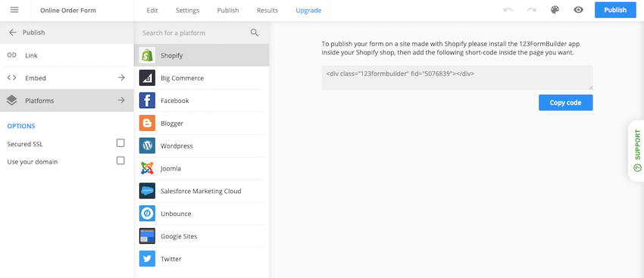Open the hamburger menu icon

[14, 10]
